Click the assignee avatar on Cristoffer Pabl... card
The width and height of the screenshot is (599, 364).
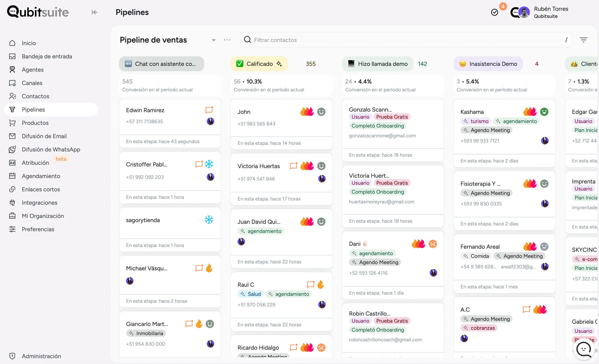tap(210, 177)
